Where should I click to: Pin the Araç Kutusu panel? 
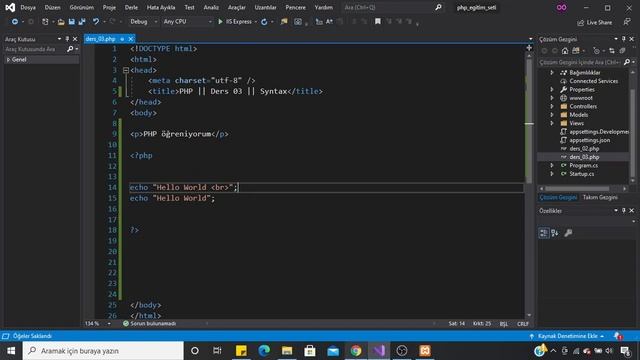(67, 39)
